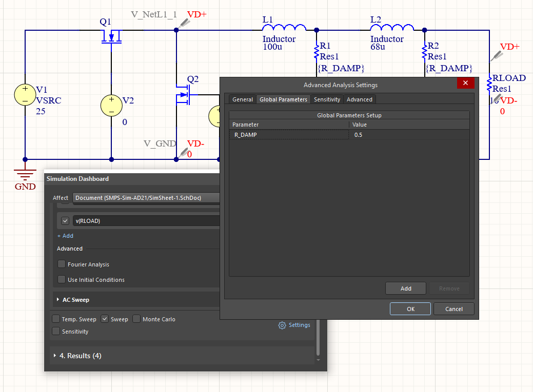Image resolution: width=533 pixels, height=392 pixels.
Task: Add a new global parameter
Action: pos(405,288)
